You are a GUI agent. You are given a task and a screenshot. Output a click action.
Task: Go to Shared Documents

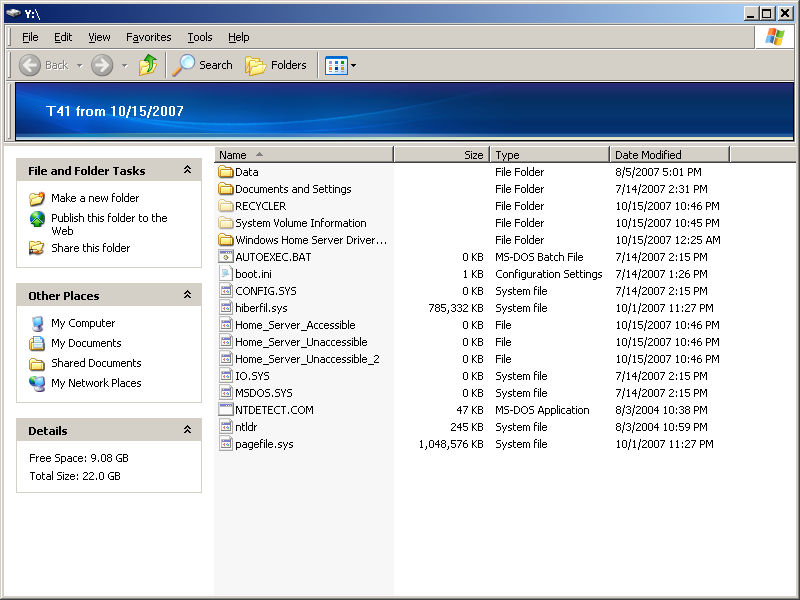point(96,363)
